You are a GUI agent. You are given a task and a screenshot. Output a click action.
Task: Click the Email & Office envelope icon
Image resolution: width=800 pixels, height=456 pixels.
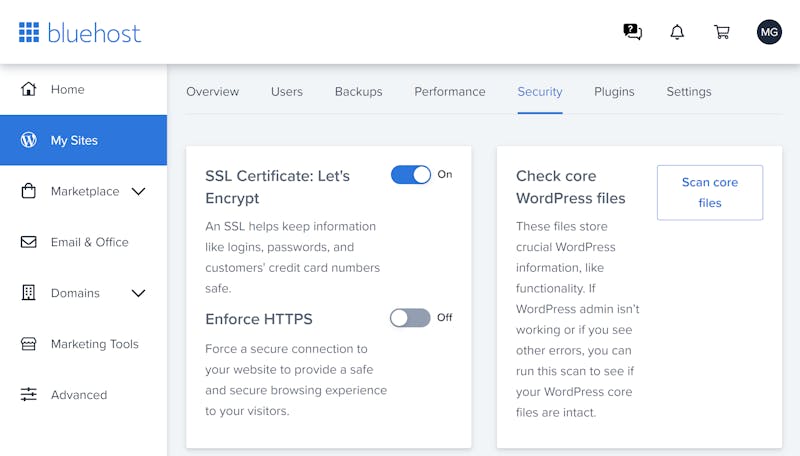29,242
